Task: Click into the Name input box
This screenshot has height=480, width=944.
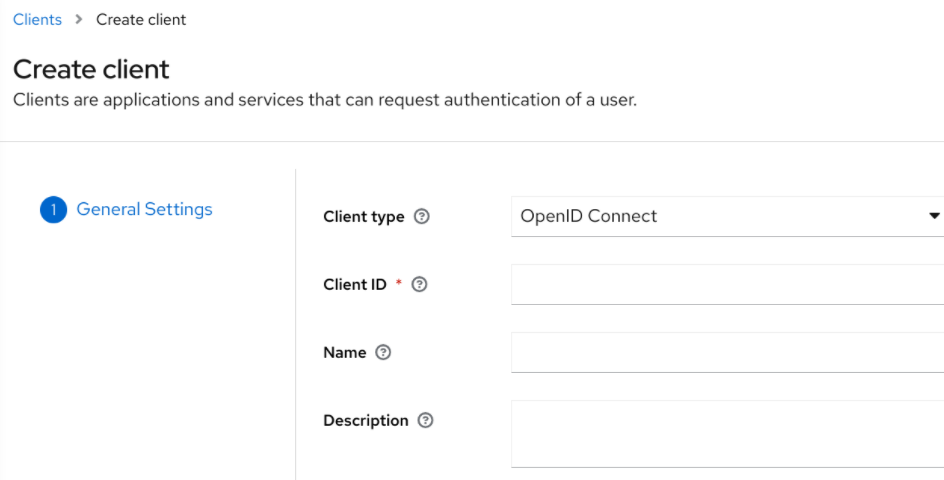Action: 726,353
